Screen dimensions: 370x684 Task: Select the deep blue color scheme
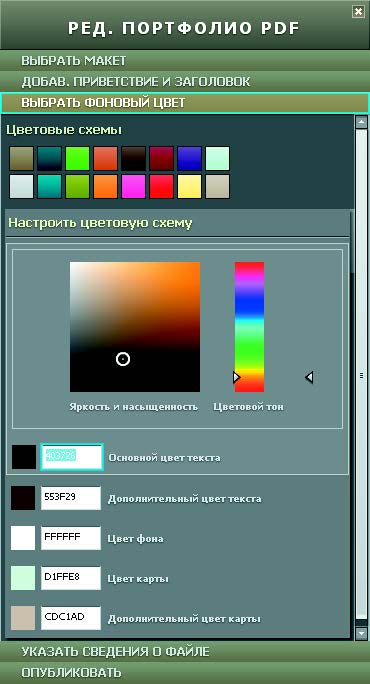coord(189,158)
